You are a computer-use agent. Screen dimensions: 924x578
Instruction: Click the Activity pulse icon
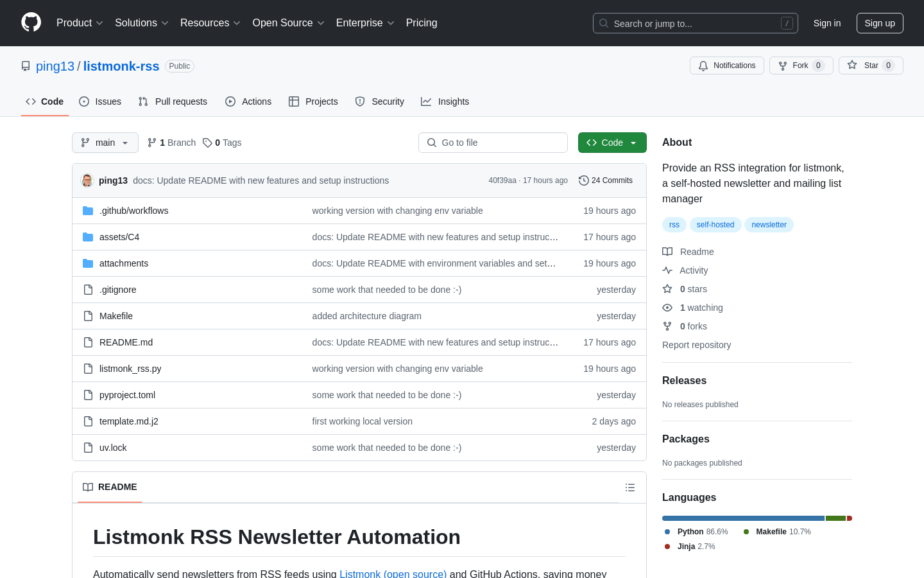tap(667, 270)
